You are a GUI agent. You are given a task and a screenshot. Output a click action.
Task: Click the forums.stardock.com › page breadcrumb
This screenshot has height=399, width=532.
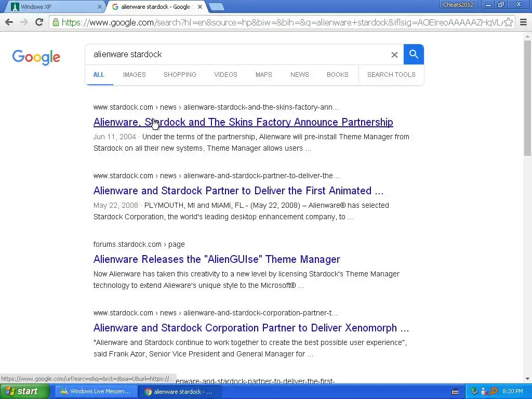pyautogui.click(x=139, y=244)
